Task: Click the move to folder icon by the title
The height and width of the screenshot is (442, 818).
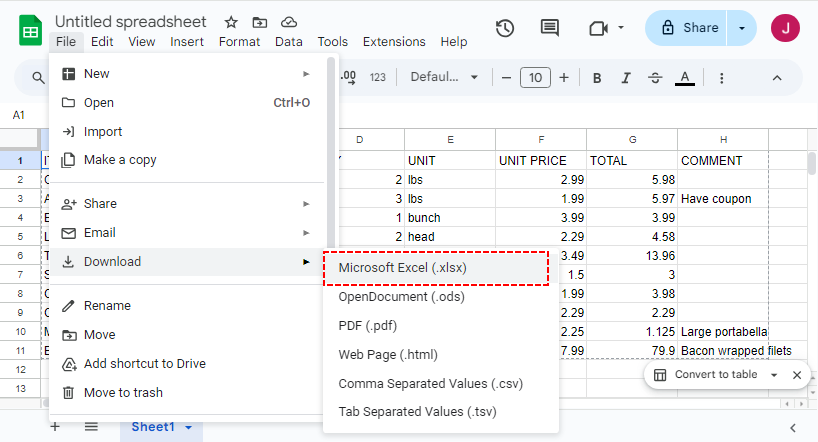Action: (x=259, y=22)
